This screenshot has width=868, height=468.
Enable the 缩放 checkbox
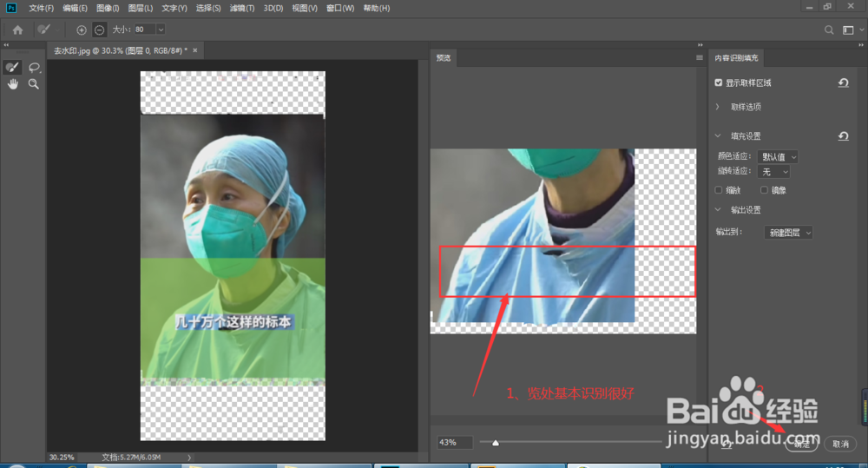719,190
